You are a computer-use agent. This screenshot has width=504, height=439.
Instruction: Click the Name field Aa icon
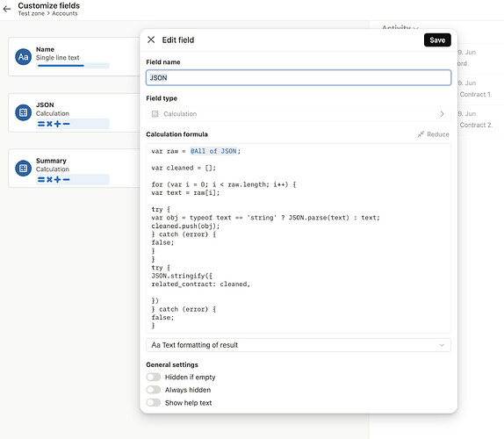[23, 57]
